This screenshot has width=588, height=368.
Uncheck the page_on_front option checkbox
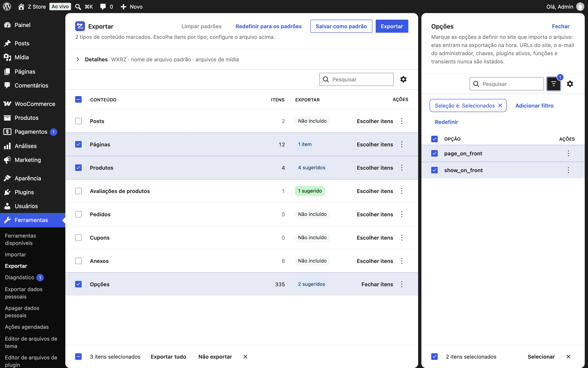[434, 153]
